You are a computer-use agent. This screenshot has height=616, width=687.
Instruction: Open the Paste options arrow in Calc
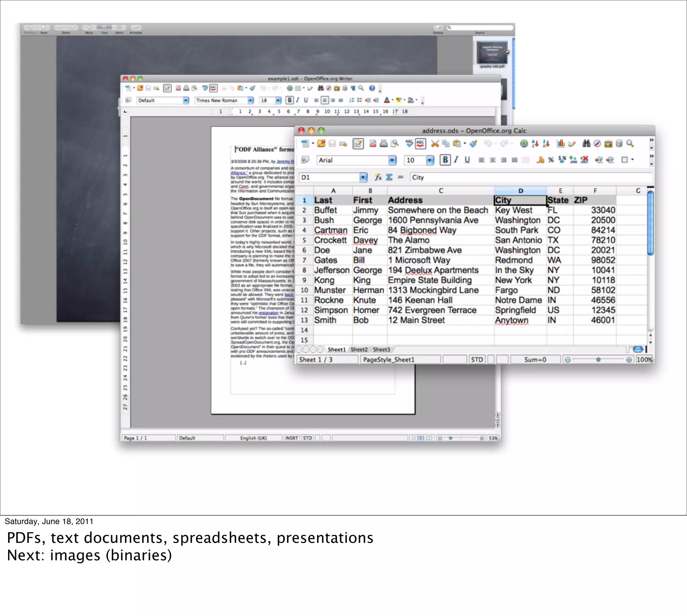465,144
